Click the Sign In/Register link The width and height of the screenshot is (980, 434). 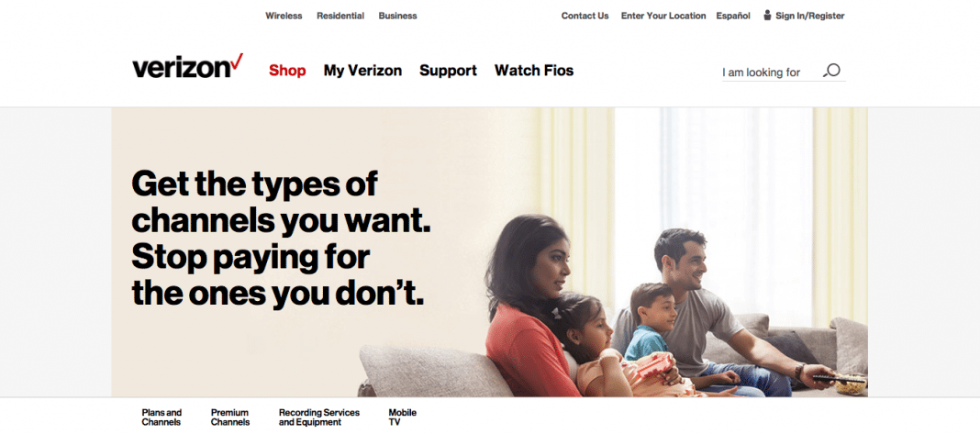810,16
